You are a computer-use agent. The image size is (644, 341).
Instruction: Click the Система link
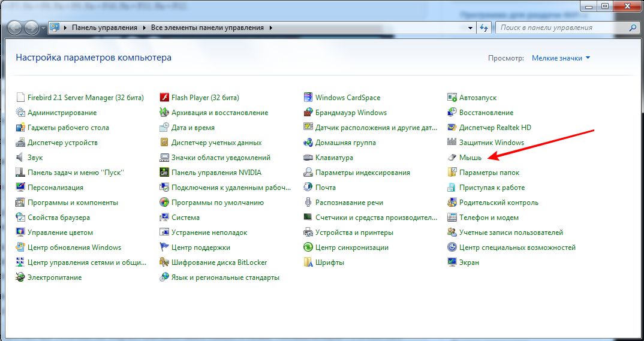[186, 218]
